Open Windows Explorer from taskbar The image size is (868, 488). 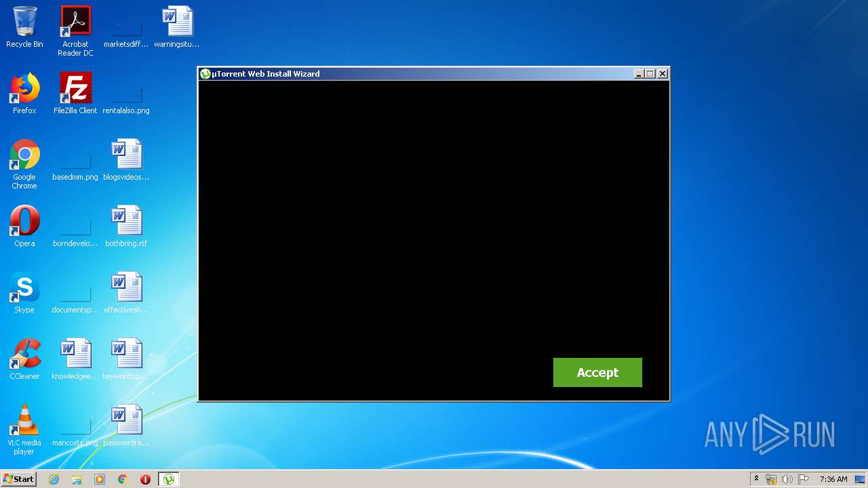pyautogui.click(x=77, y=479)
